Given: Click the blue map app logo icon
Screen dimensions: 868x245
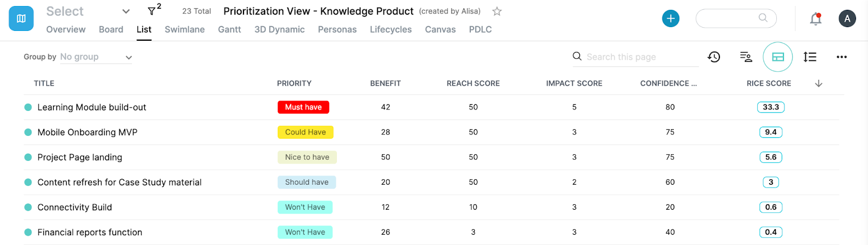Looking at the screenshot, I should (x=21, y=18).
